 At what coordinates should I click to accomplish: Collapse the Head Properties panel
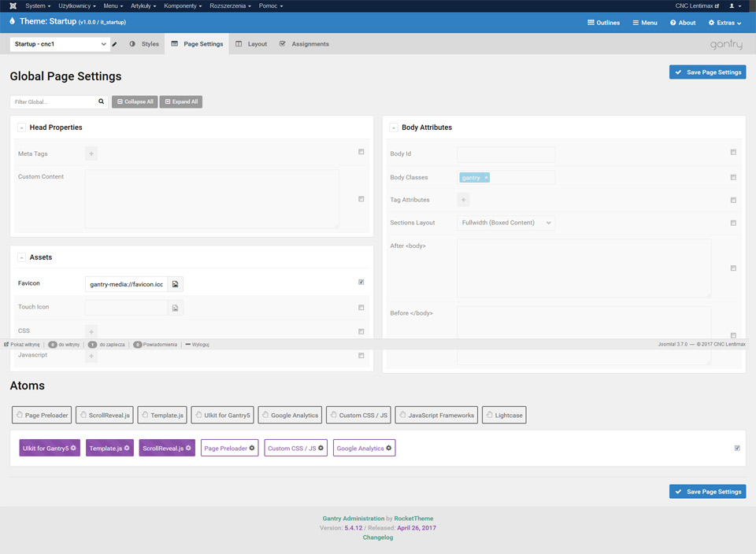[22, 127]
